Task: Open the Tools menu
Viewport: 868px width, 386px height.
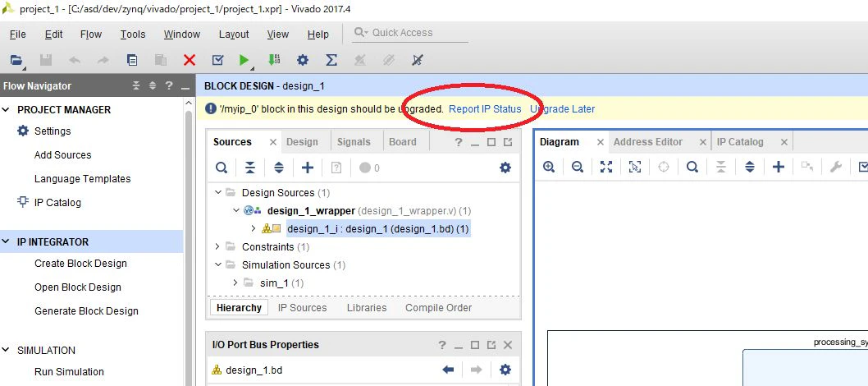Action: pos(133,34)
